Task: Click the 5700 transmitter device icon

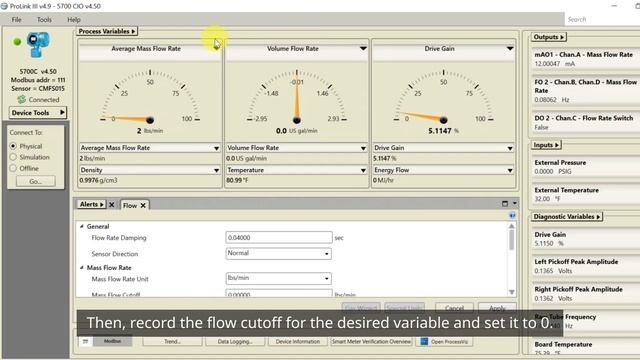Action: click(38, 44)
